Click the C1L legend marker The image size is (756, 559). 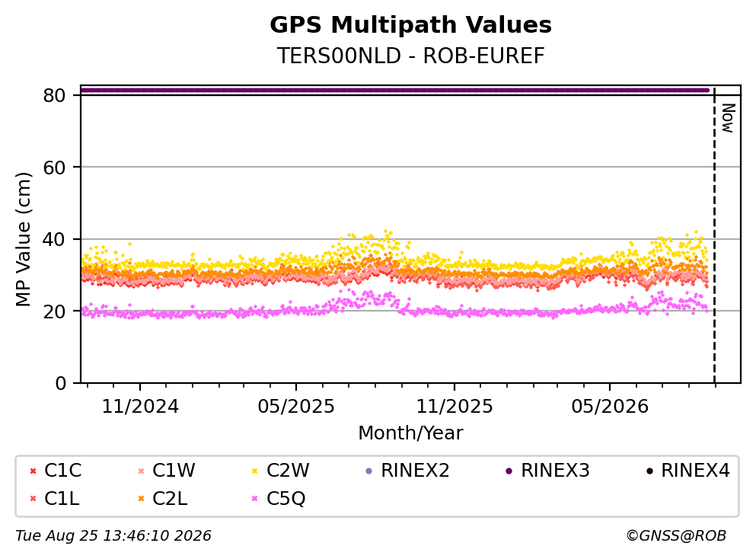point(33,499)
